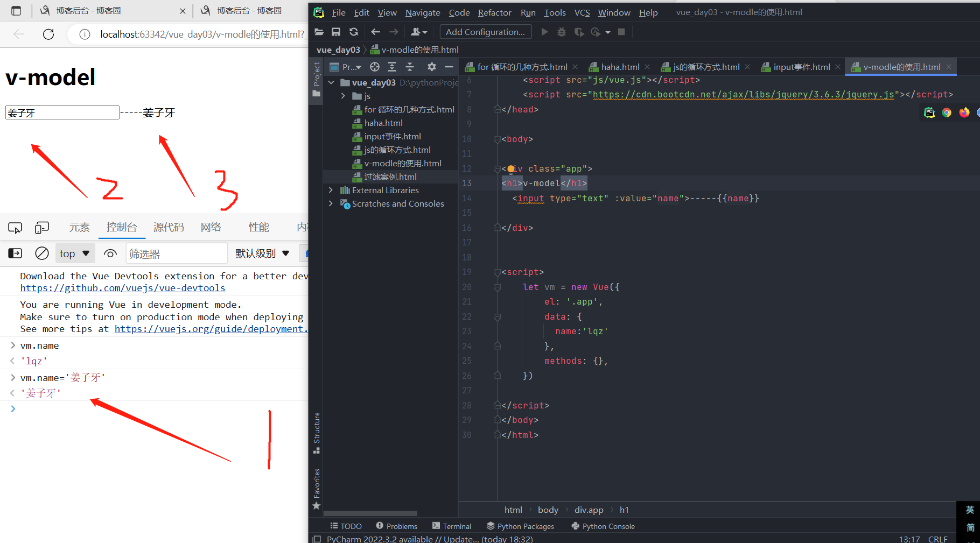Screen dimensions: 980x543
Task: Click the Run with Coverage icon
Action: [579, 32]
